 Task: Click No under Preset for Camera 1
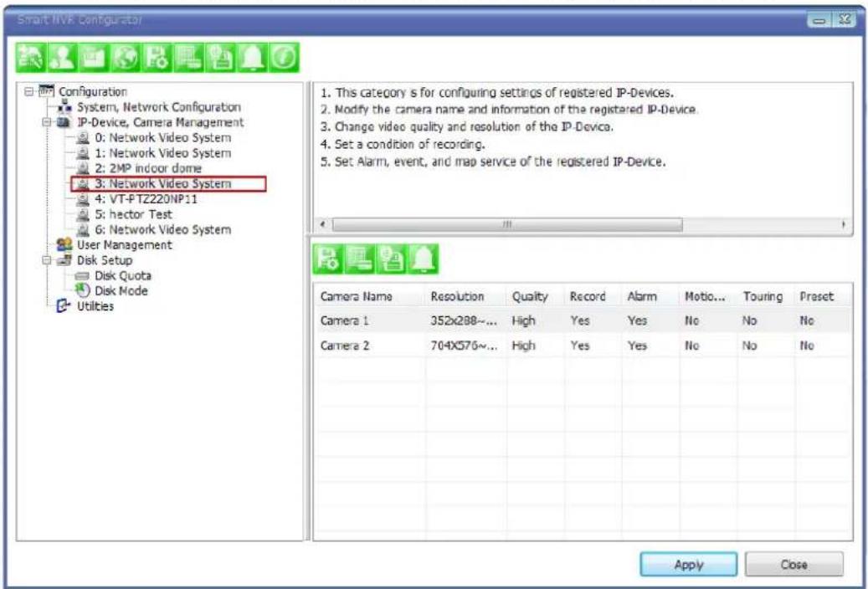807,321
